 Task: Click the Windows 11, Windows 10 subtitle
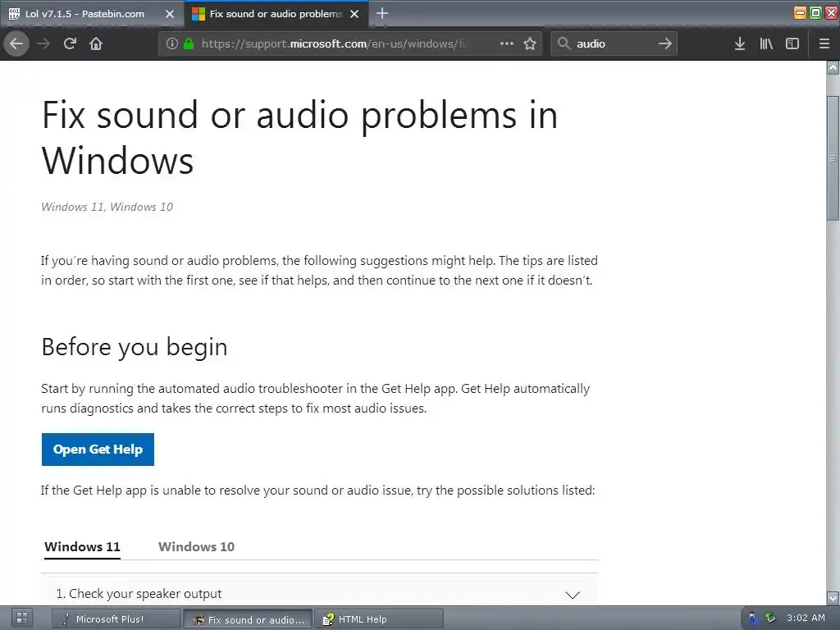point(107,207)
